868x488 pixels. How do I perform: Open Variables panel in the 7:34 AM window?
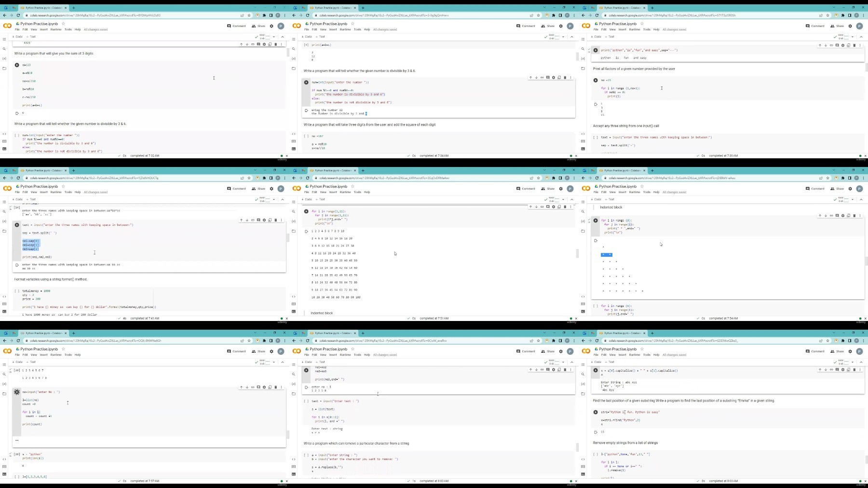pos(294,58)
